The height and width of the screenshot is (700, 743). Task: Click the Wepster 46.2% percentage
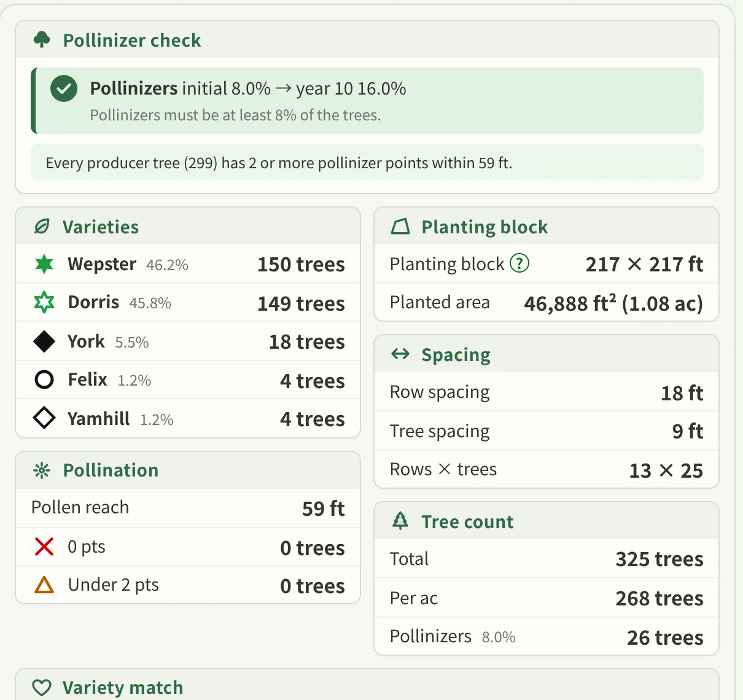167,265
